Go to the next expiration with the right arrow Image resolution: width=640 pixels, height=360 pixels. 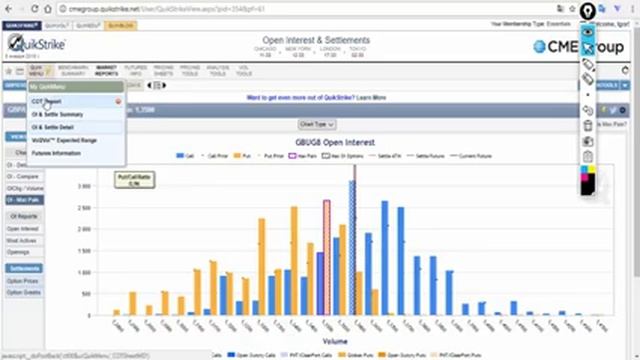coord(164,85)
